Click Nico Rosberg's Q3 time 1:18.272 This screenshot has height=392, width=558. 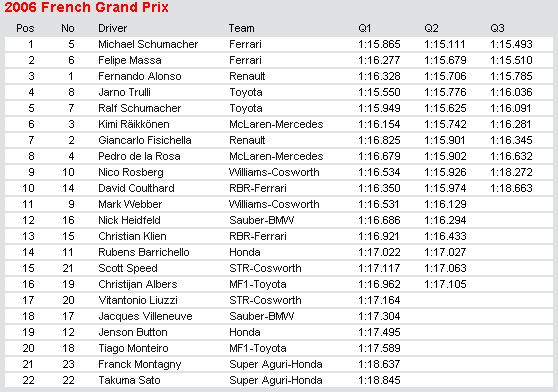(x=511, y=172)
